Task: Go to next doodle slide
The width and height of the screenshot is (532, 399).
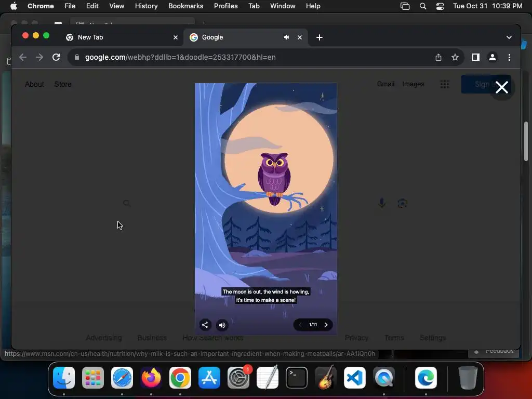Action: point(326,325)
